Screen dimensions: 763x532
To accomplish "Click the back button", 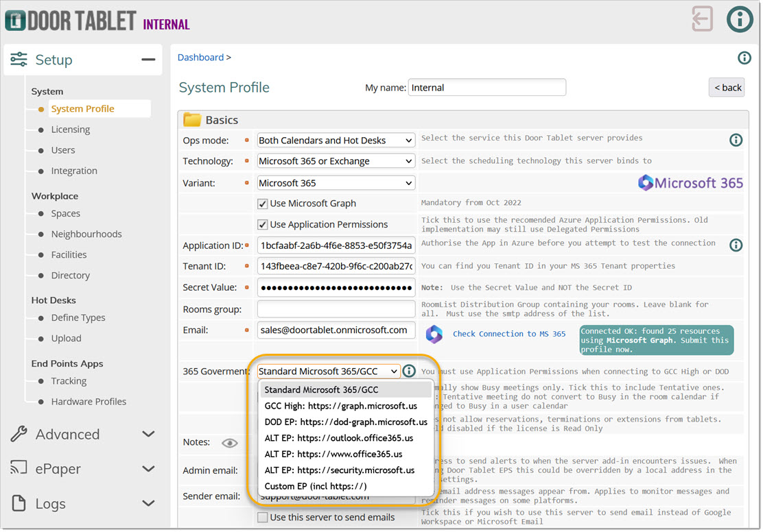I will point(727,88).
